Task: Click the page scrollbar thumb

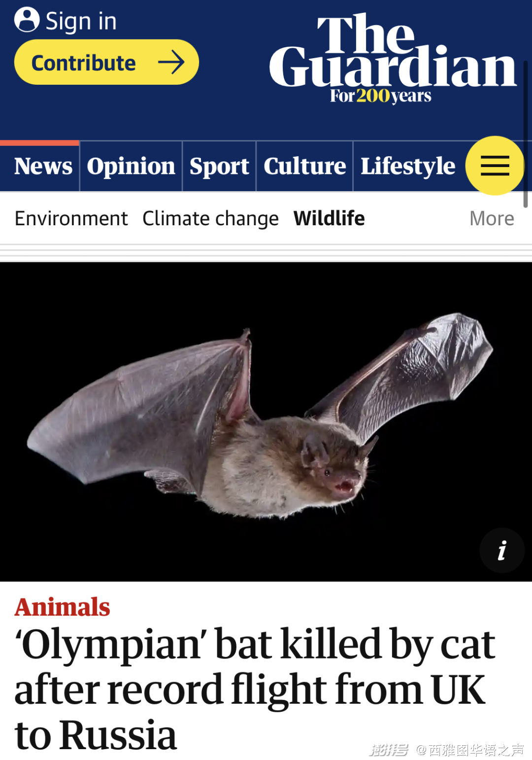Action: click(526, 134)
